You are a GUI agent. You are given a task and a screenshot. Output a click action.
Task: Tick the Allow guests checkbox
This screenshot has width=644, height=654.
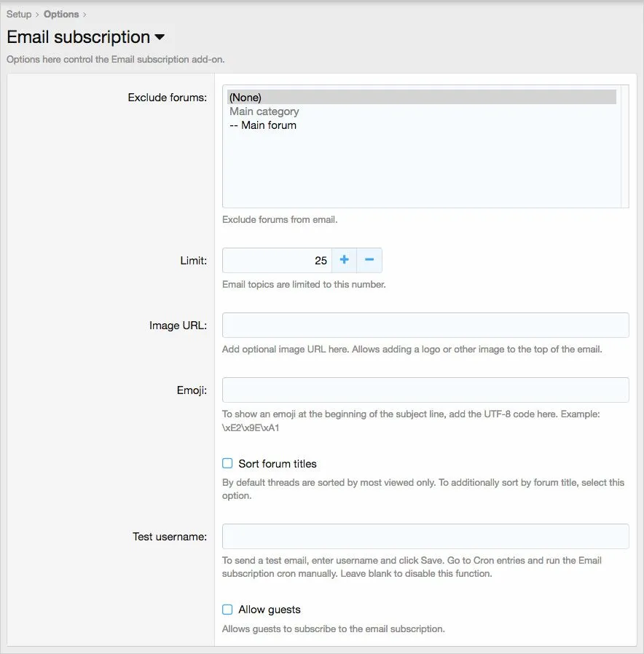[x=227, y=610]
